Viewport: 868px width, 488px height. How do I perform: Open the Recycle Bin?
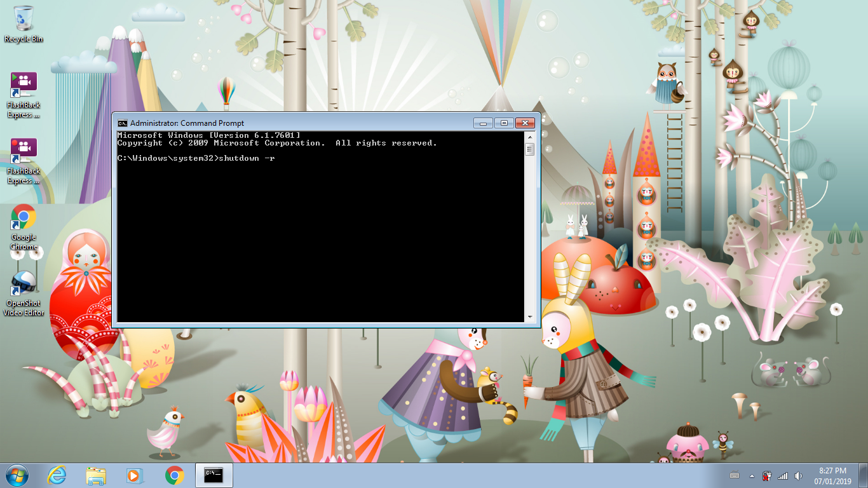pyautogui.click(x=24, y=22)
